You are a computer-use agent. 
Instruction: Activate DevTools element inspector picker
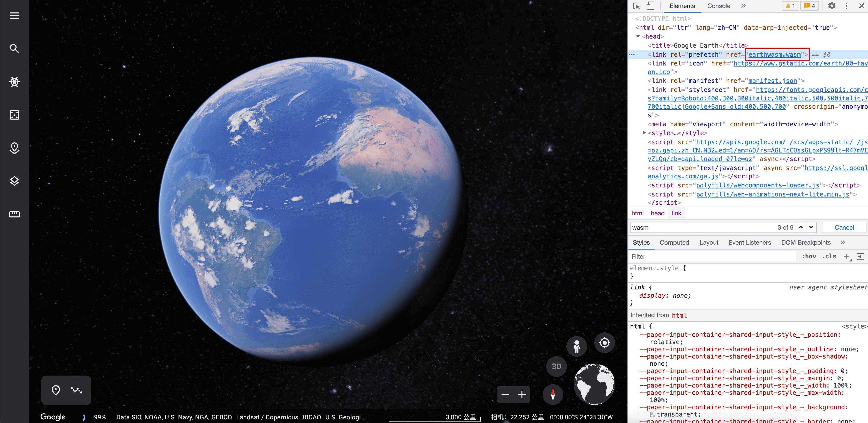(x=637, y=6)
